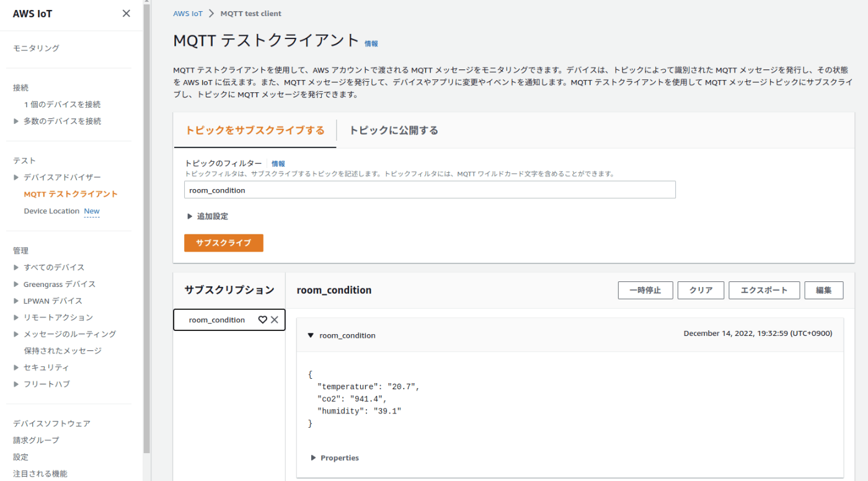Expand メッセージのルーティング section
This screenshot has height=481, width=868.
[x=16, y=335]
